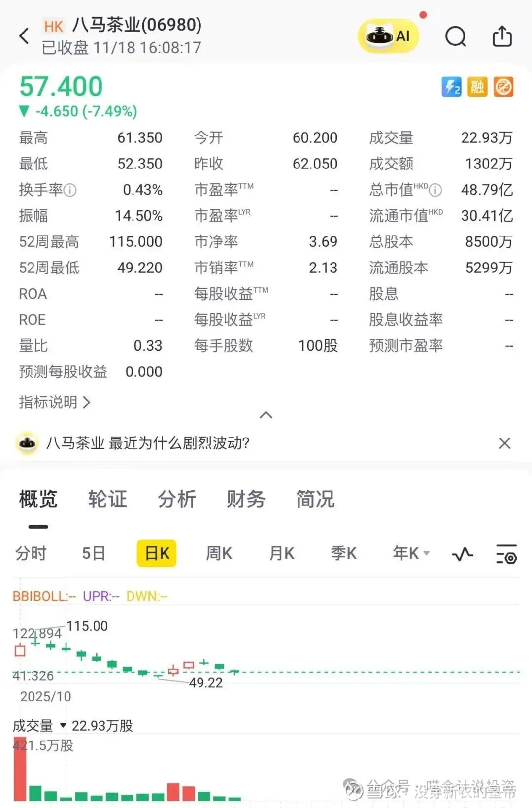
Task: Tap the AI robot icon beside 八马茶业 question
Action: 28,443
